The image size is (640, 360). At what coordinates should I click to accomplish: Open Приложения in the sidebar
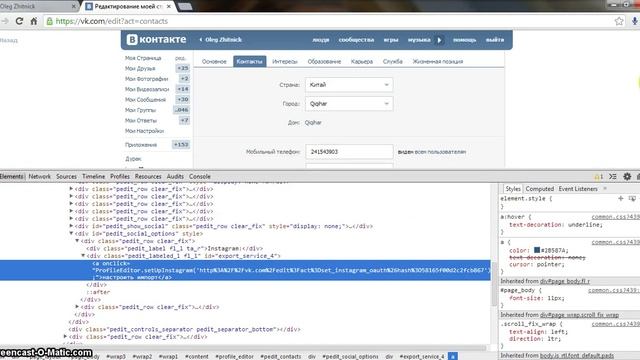(141, 145)
